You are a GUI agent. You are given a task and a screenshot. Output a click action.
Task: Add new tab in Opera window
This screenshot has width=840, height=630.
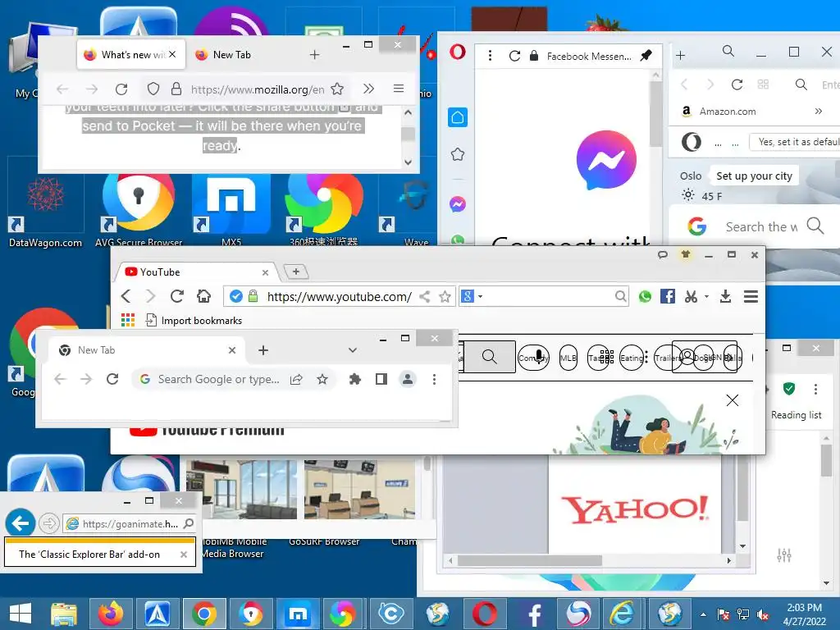point(680,55)
